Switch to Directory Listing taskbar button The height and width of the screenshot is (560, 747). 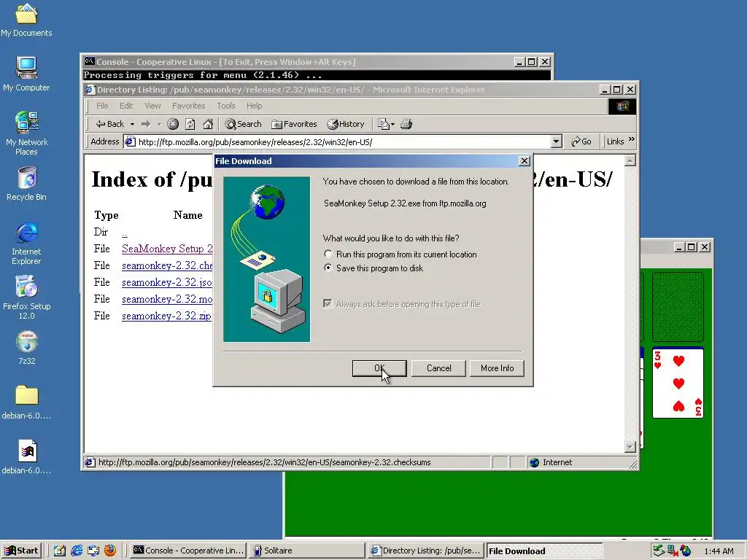pos(426,551)
